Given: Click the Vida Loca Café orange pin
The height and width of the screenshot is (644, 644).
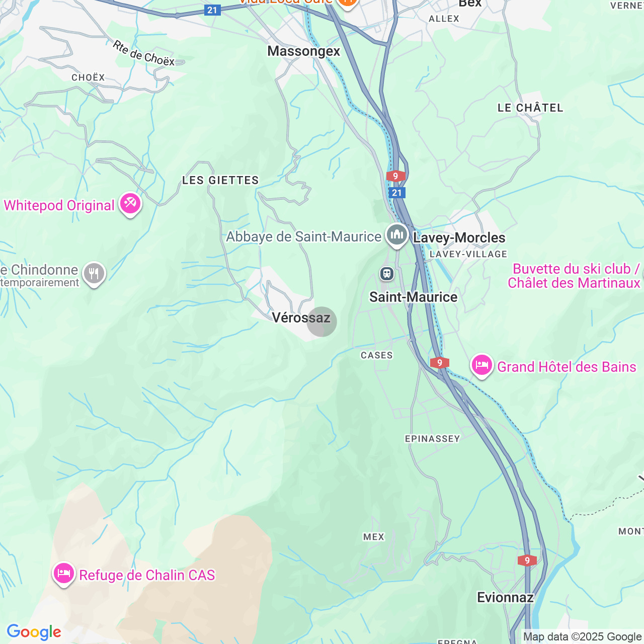Looking at the screenshot, I should coord(347,2).
